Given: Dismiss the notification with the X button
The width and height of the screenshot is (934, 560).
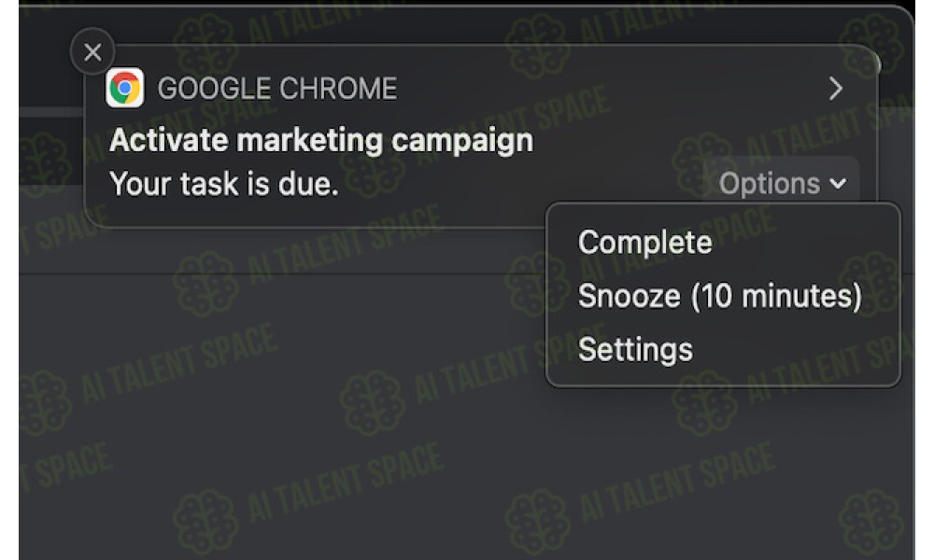Looking at the screenshot, I should click(92, 51).
